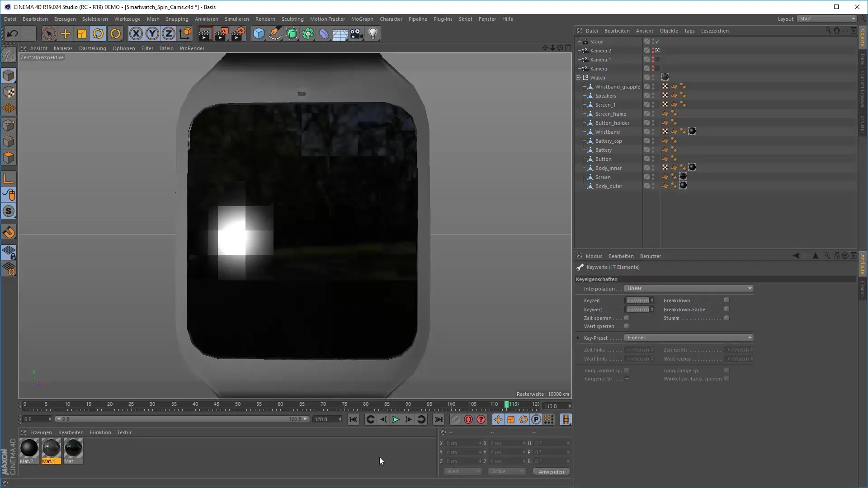Play the animation forwards
This screenshot has height=488, width=868.
(x=396, y=420)
